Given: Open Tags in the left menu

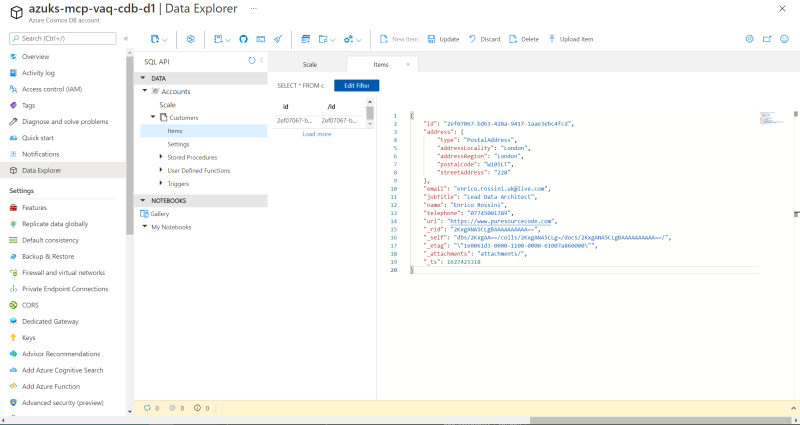Looking at the screenshot, I should pyautogui.click(x=28, y=106).
